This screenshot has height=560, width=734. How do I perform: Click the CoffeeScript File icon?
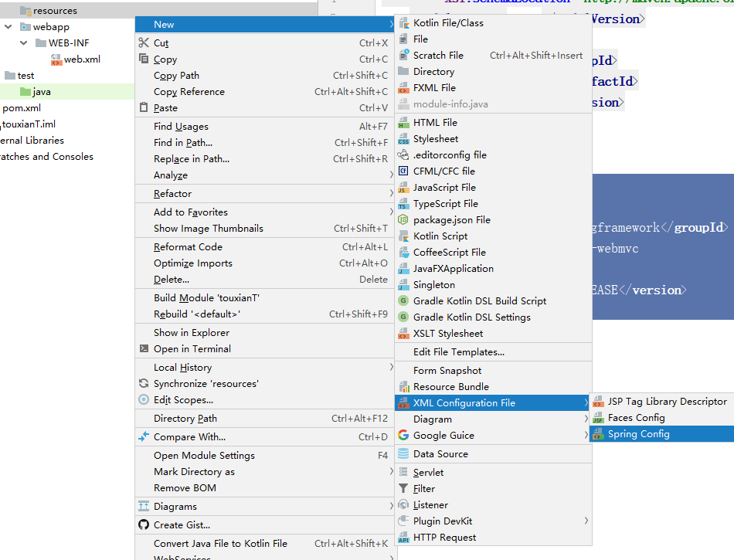click(403, 252)
